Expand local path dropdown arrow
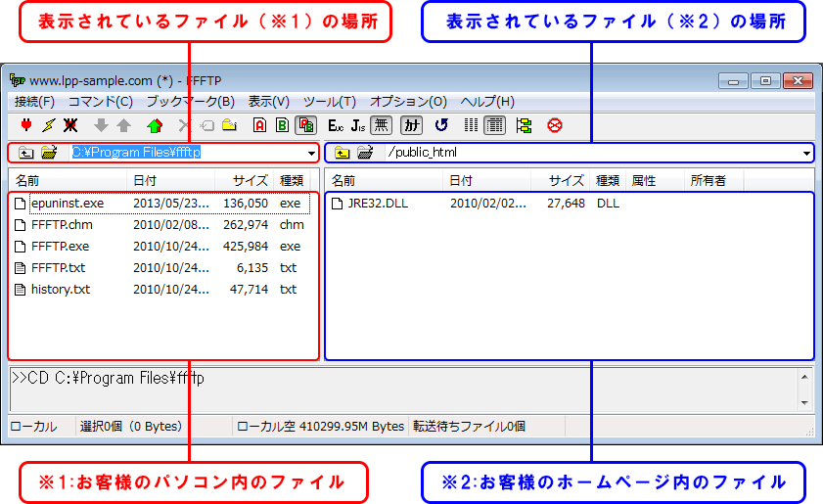Screen dimensions: 823x504 coord(311,154)
